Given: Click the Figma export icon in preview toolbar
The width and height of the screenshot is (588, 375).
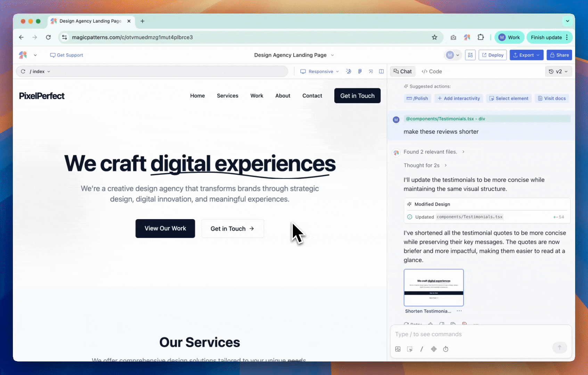Looking at the screenshot, I should click(360, 72).
